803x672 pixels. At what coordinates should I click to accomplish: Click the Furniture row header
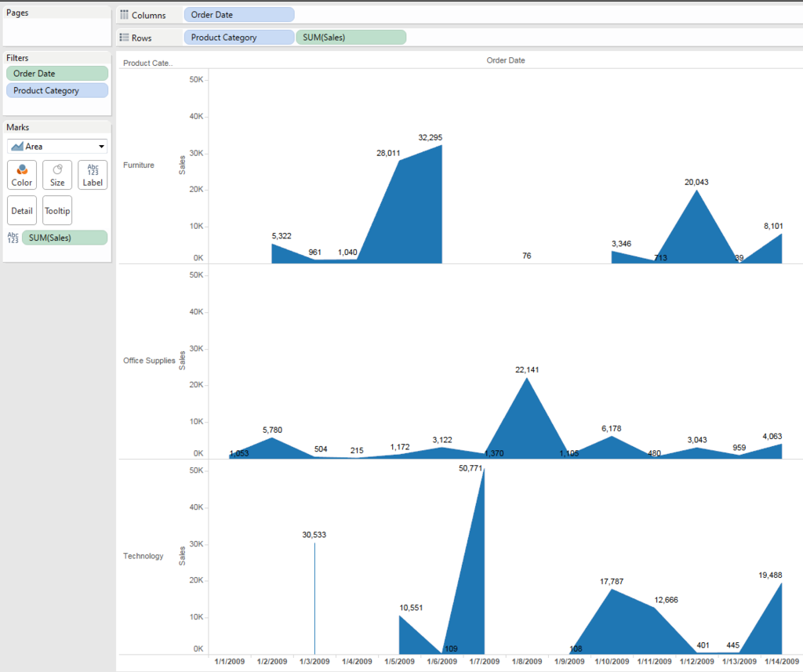pos(139,165)
